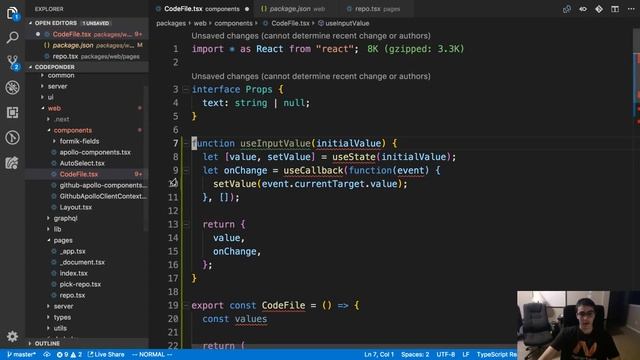Change end of line sequence LF
The width and height of the screenshot is (640, 360).
tap(466, 354)
